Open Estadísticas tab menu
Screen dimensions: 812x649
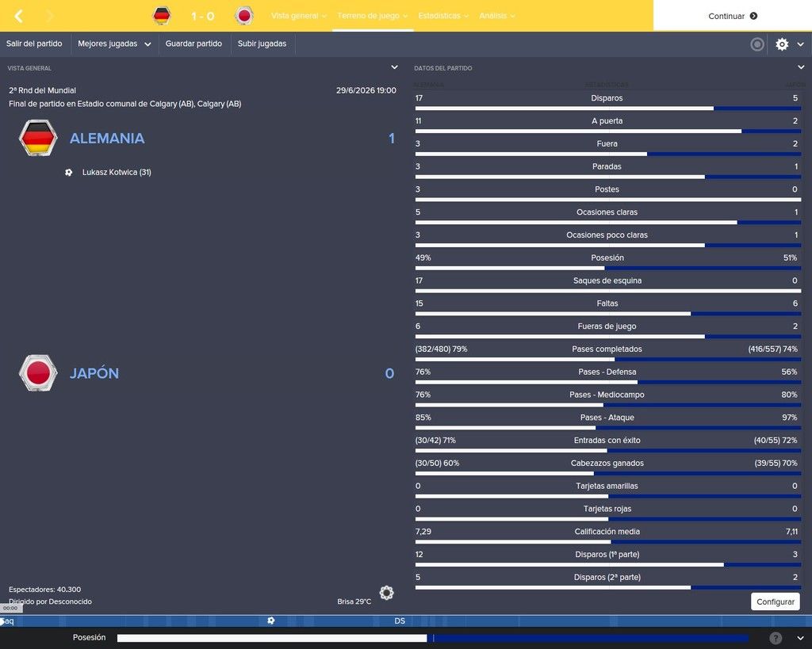(443, 16)
